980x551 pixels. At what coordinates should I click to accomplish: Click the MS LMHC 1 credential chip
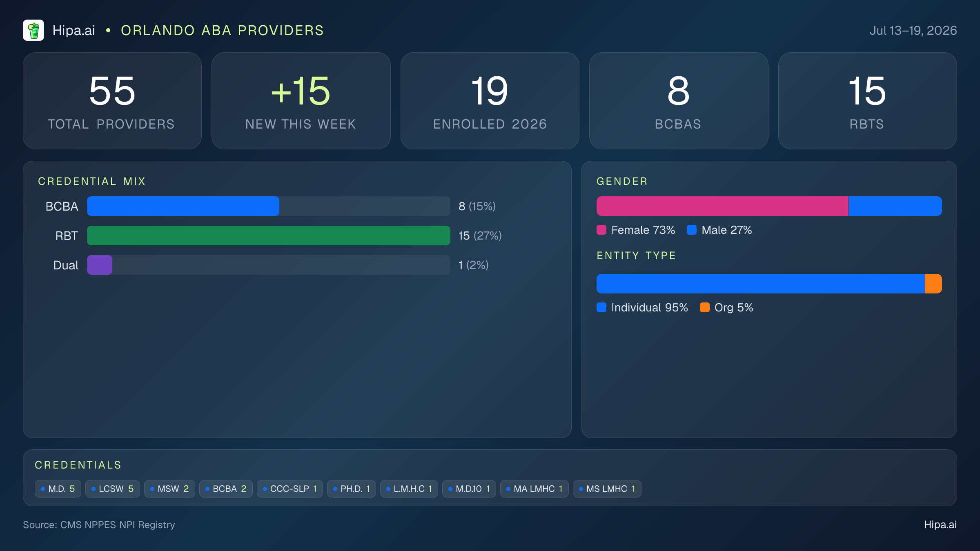[x=607, y=489]
